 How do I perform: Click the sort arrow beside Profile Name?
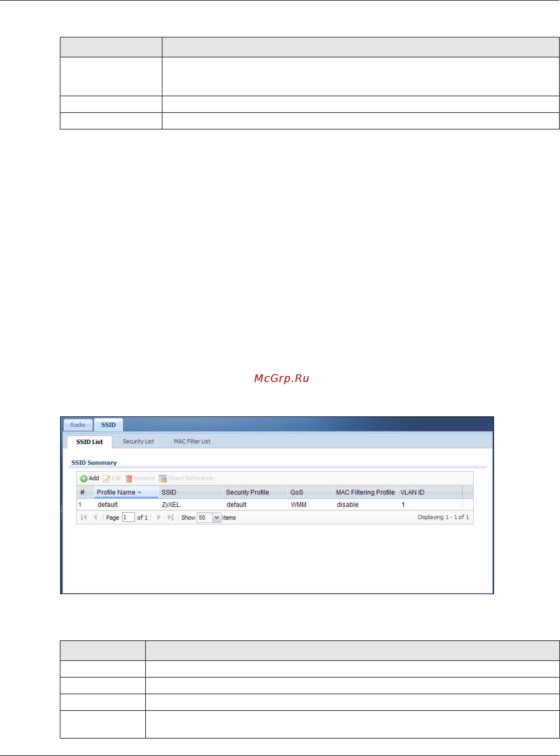pyautogui.click(x=139, y=492)
